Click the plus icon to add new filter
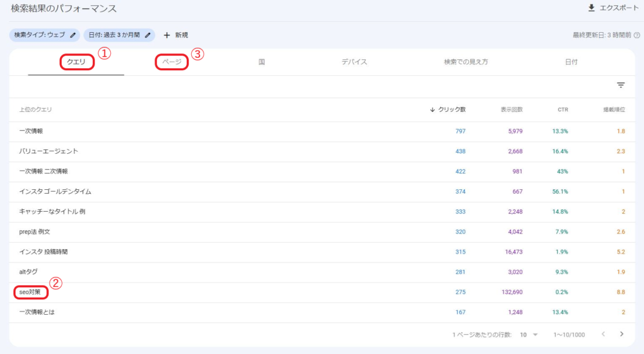Viewport: 644px width, 354px height. pyautogui.click(x=167, y=35)
